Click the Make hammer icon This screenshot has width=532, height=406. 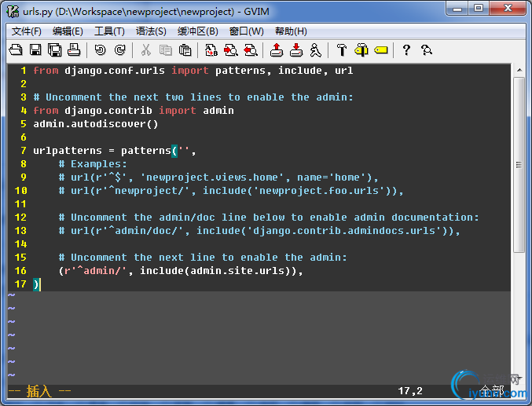(x=342, y=50)
